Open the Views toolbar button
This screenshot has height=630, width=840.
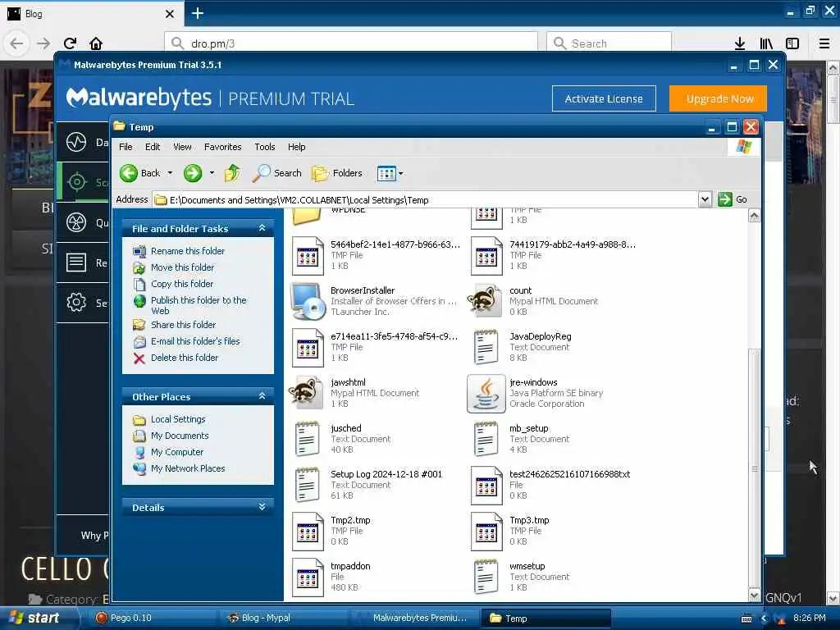point(386,173)
